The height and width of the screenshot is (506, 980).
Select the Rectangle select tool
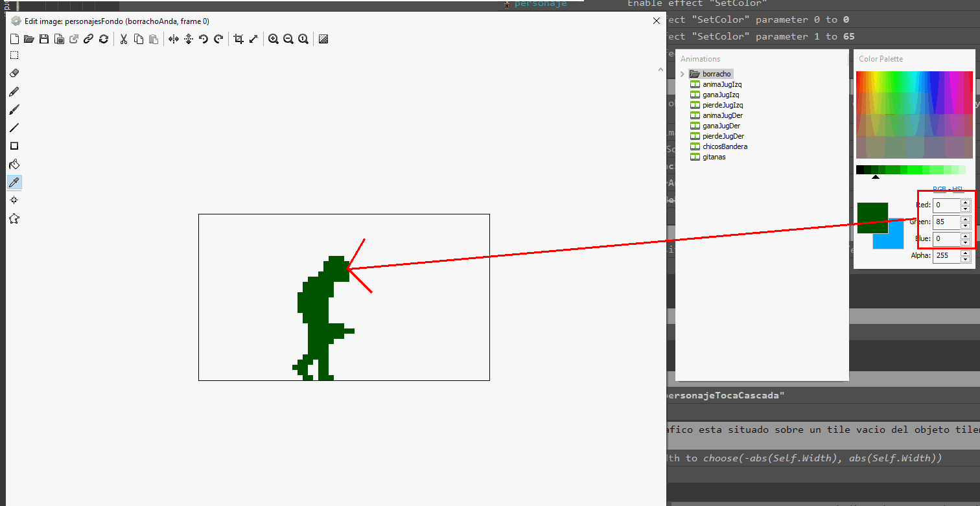[x=14, y=55]
